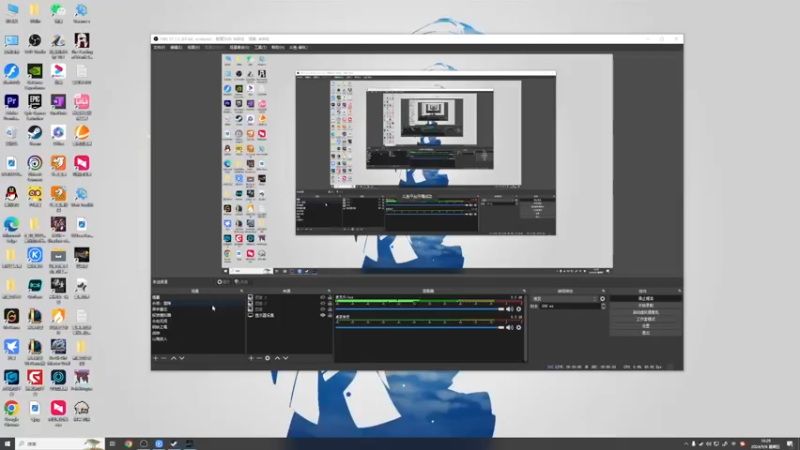Open the Help (帮助) menu in OBS
The image size is (800, 450).
(278, 47)
